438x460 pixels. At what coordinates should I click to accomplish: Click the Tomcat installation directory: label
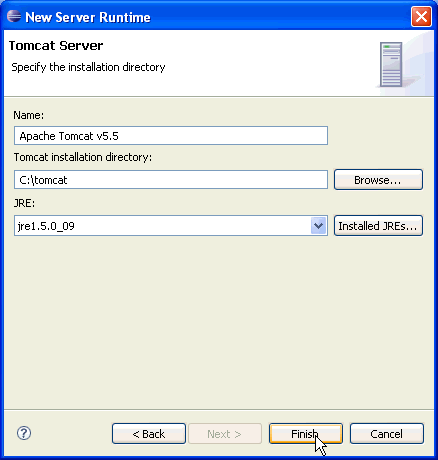[83, 157]
